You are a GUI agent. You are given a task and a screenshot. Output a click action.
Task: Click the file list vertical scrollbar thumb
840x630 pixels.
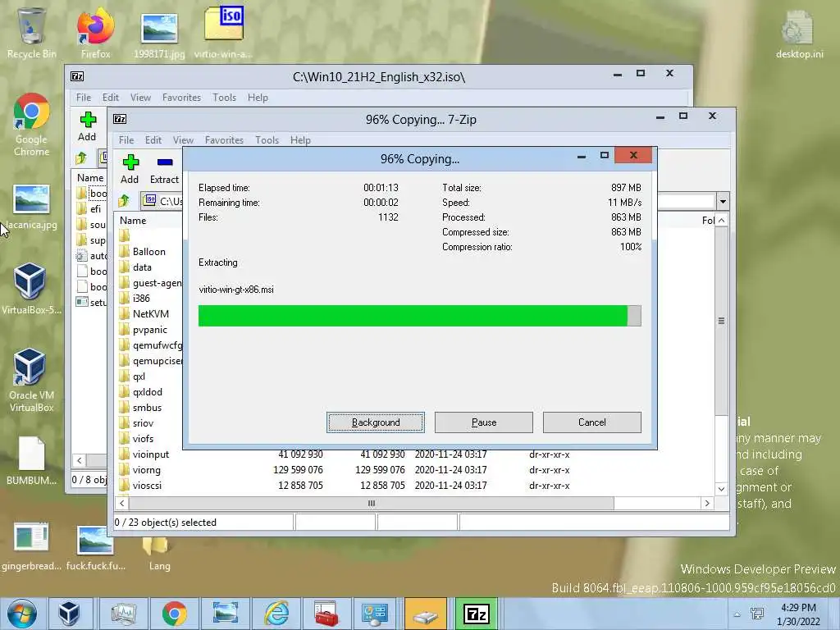[721, 321]
